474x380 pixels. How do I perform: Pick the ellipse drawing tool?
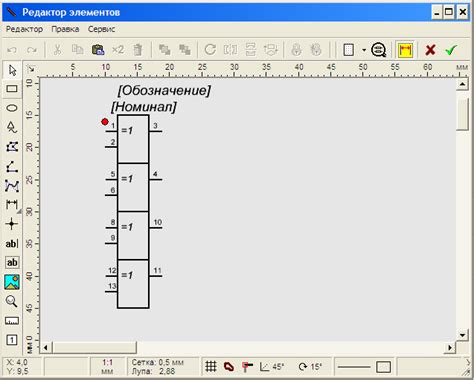[x=12, y=108]
